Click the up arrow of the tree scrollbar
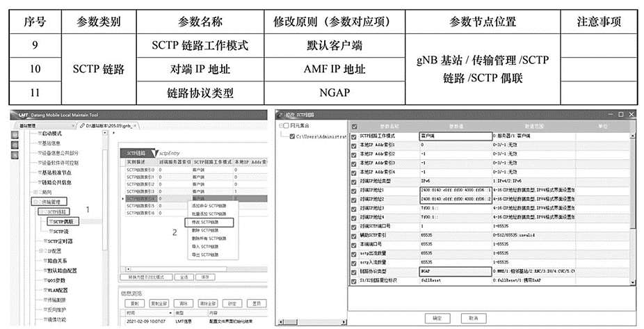Viewport: 644px width, 329px height. coord(105,133)
